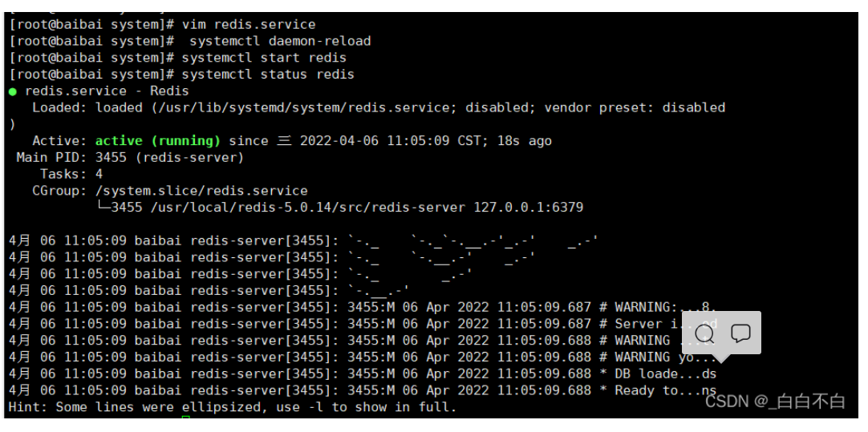Click the 'systemctl daemon-reload' command text

point(280,41)
